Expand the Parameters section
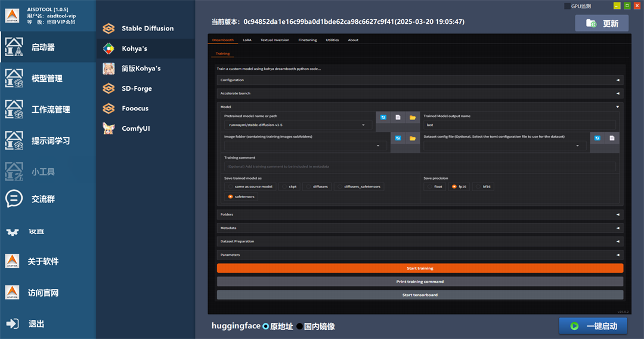Viewport: 644px width, 339px height. tap(420, 255)
